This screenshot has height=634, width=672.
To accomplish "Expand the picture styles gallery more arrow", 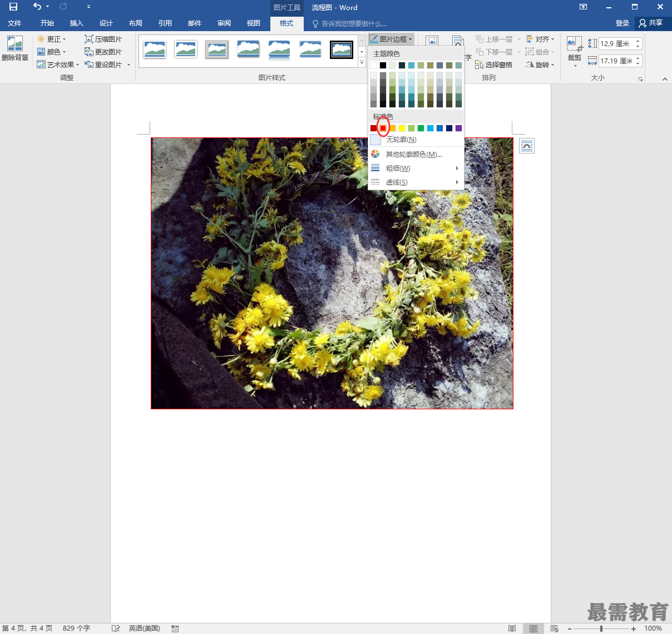I will click(x=362, y=63).
